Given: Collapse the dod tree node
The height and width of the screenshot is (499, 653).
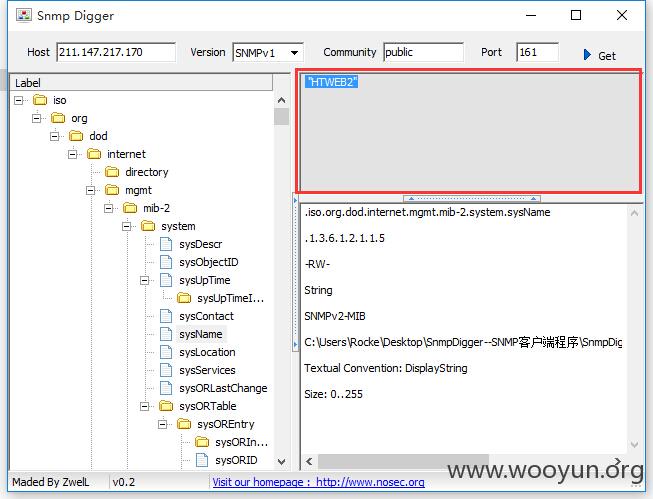Looking at the screenshot, I should [x=55, y=136].
